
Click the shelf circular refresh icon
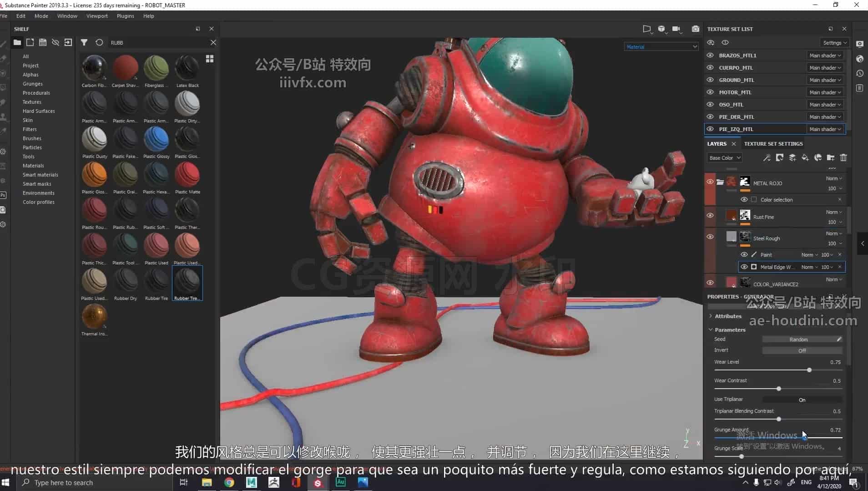99,42
